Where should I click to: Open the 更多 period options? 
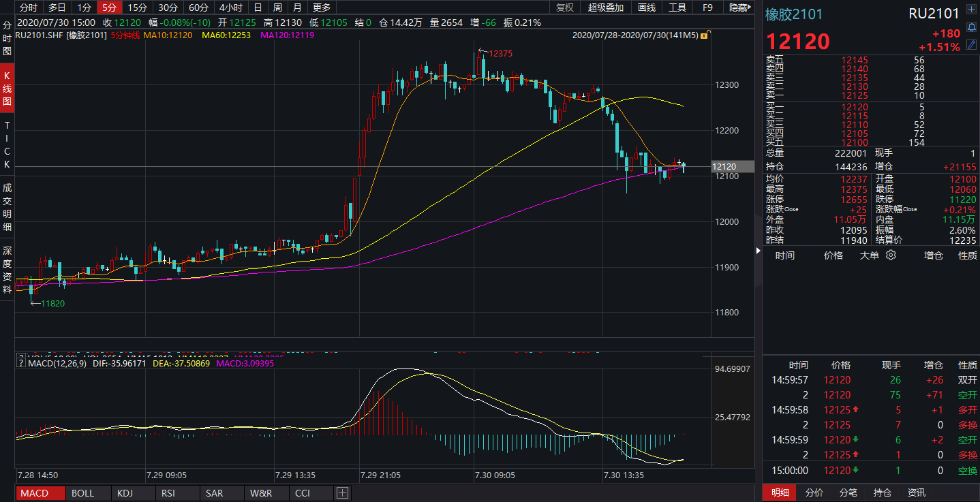[x=322, y=7]
